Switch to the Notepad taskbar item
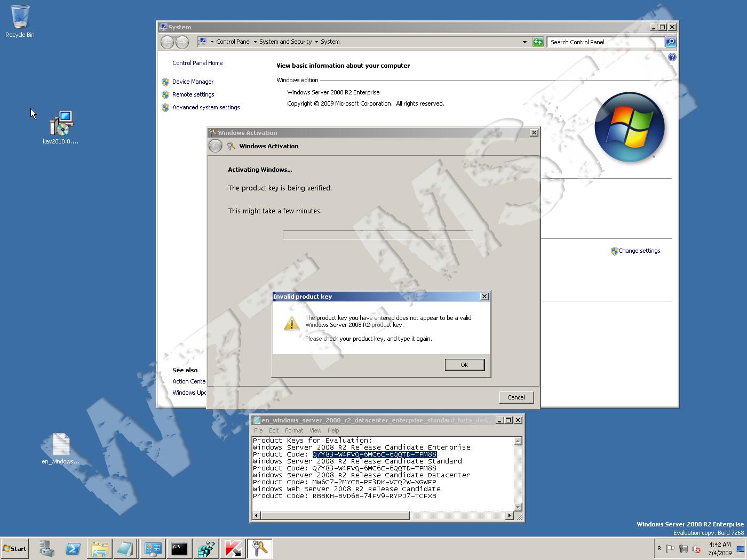Viewport: 747px width, 560px height. coord(126,548)
